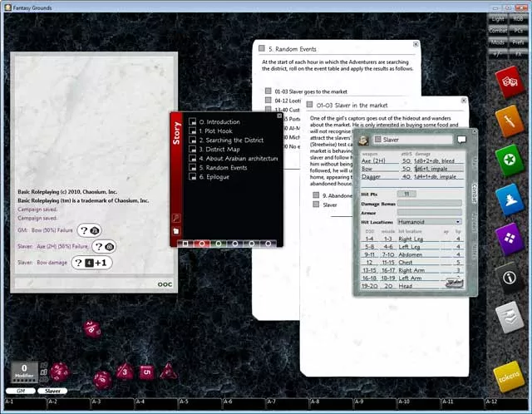Click the Bow damage roll result bubble
The width and height of the screenshot is (532, 414).
pos(92,263)
